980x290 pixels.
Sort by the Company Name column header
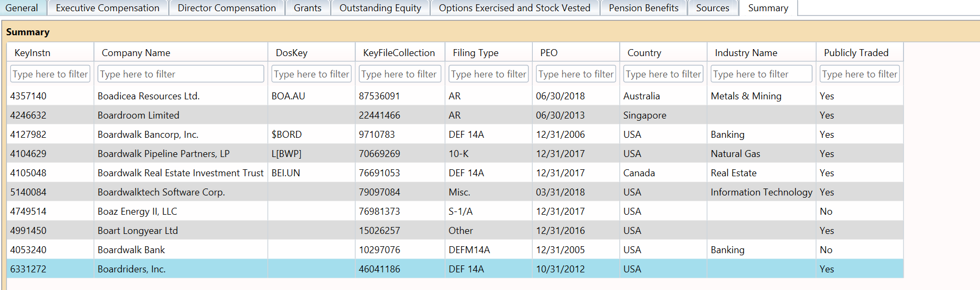[136, 53]
